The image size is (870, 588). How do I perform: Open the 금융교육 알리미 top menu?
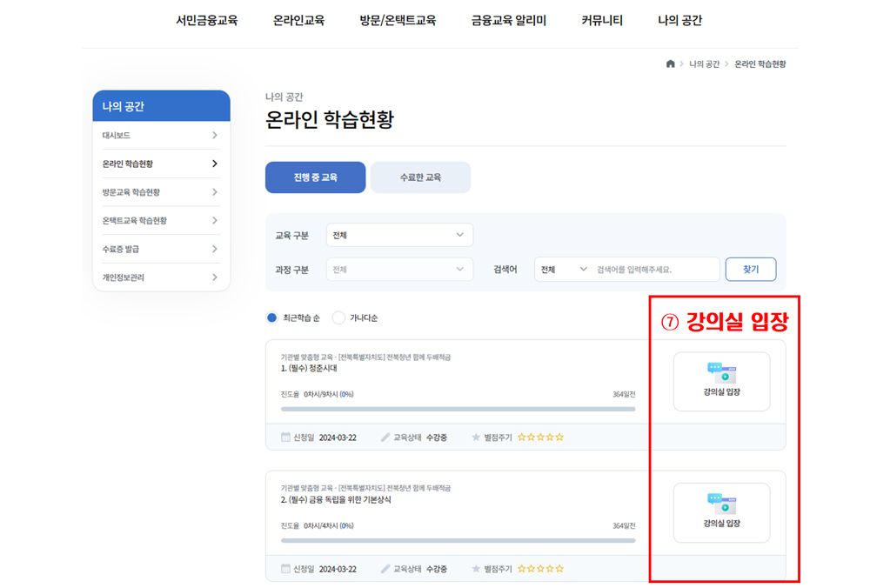[x=509, y=21]
